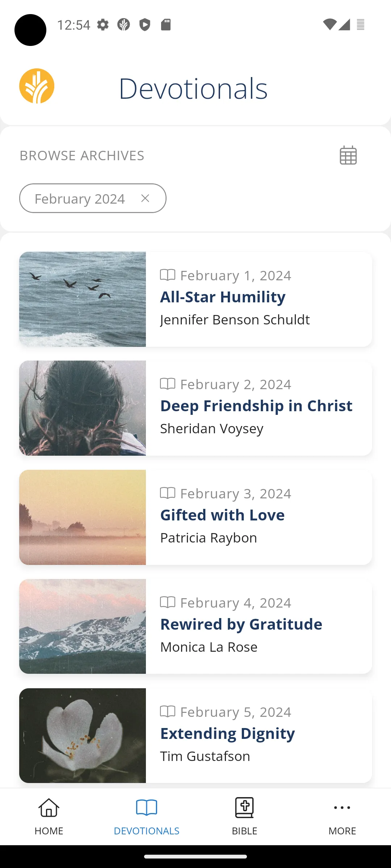The height and width of the screenshot is (868, 391).
Task: Tap the settings gear in status bar
Action: [103, 25]
